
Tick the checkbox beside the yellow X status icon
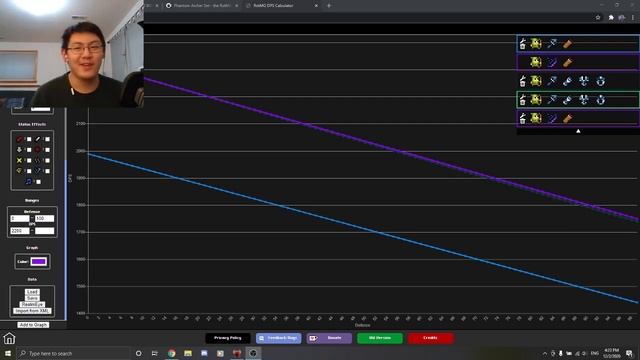tap(29, 160)
